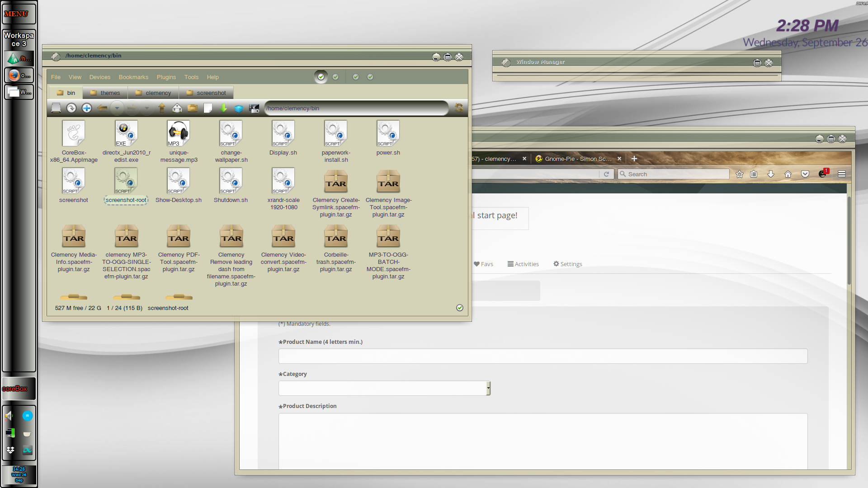Click volume speaker icon in system tray
Screen dimensions: 868x488
[9, 416]
